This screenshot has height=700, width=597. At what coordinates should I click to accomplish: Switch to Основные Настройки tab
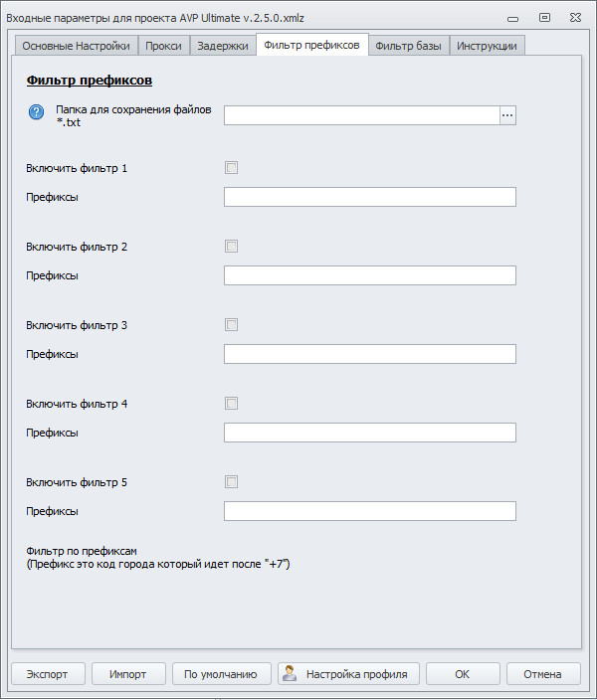click(76, 46)
